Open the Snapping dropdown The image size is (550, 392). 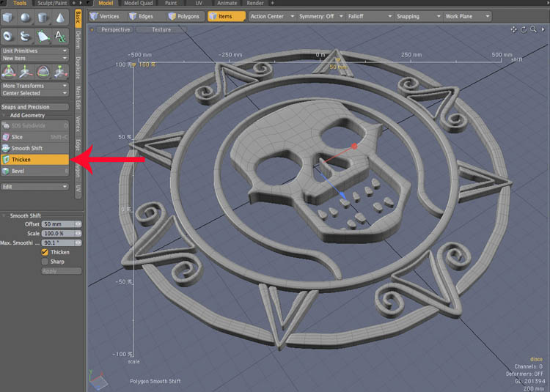coord(418,16)
